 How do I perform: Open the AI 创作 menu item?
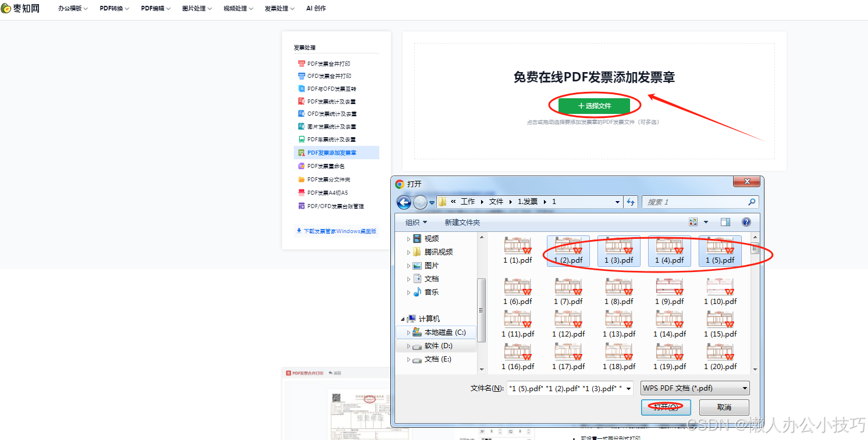(316, 9)
